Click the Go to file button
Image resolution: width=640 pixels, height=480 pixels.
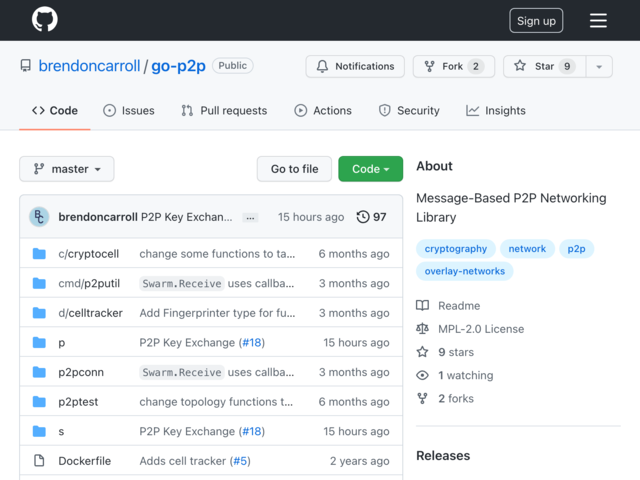pos(294,169)
